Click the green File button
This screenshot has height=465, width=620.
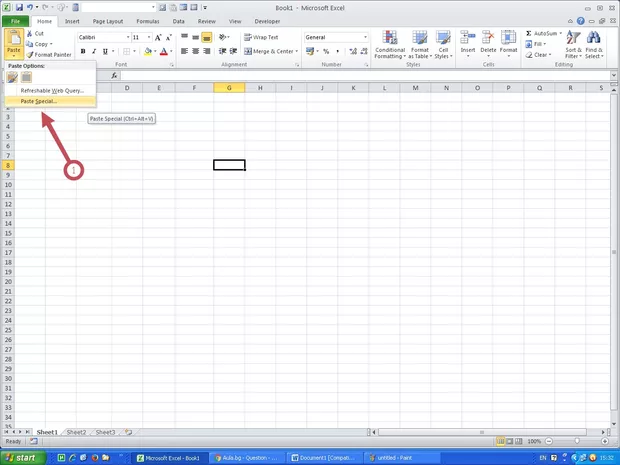(16, 20)
